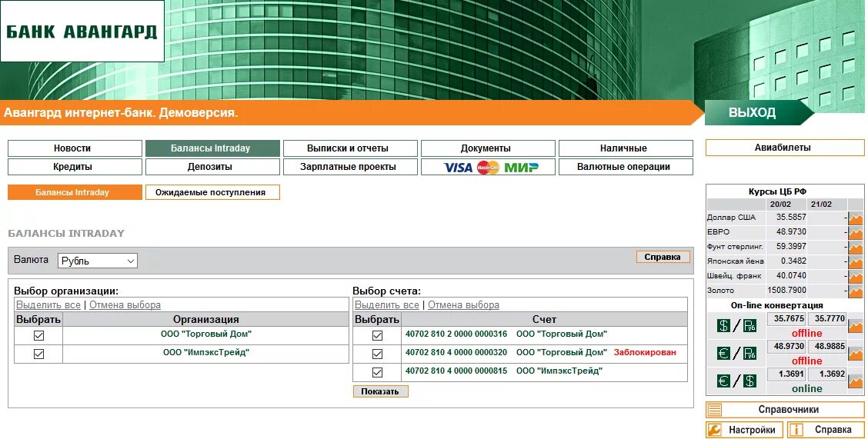Click Выделить все under Выбор счета

[x=387, y=305]
